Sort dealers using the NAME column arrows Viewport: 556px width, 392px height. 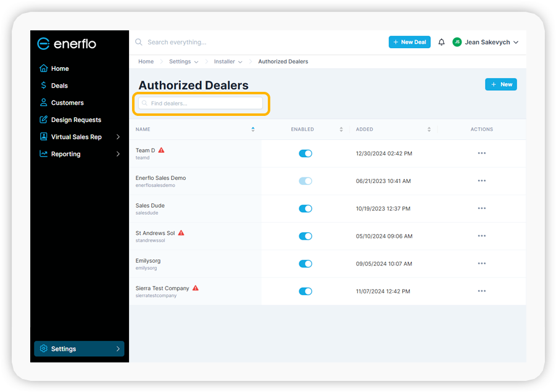pyautogui.click(x=253, y=129)
